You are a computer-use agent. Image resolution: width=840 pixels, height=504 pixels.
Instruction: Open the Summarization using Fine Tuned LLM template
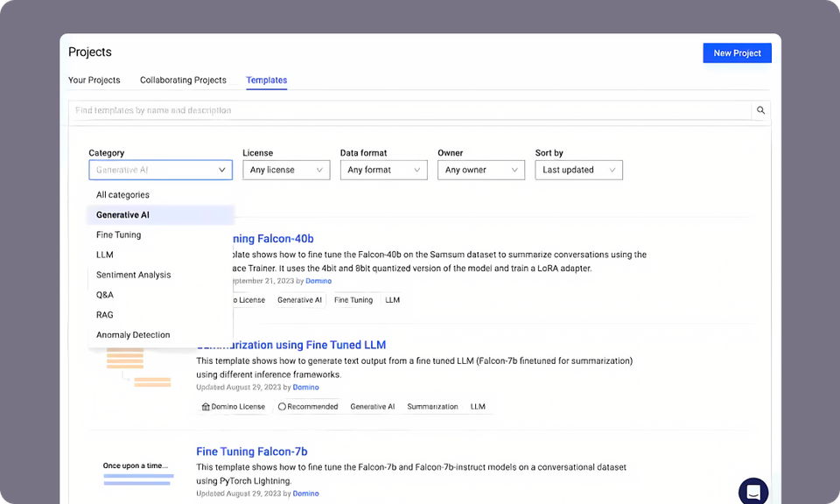[x=291, y=345]
